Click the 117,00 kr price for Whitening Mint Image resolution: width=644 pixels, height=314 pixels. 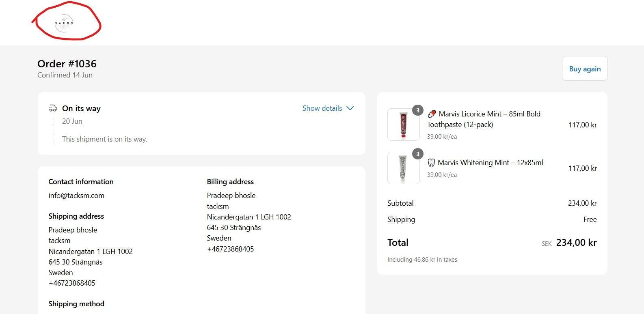click(x=582, y=168)
